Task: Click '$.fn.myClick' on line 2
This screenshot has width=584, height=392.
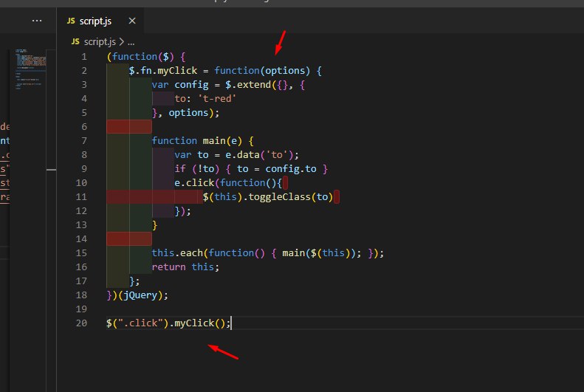Action: tap(163, 71)
